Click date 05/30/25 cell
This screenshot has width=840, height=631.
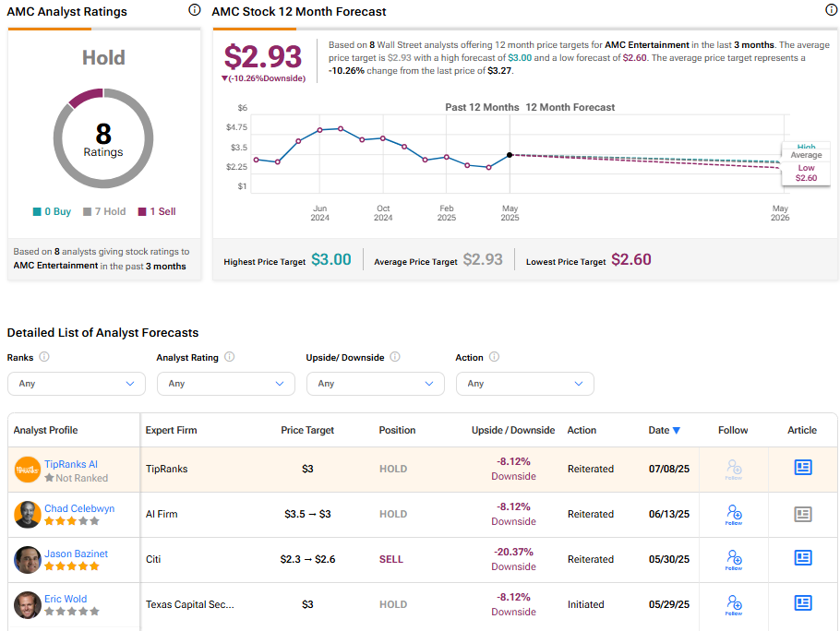point(669,559)
